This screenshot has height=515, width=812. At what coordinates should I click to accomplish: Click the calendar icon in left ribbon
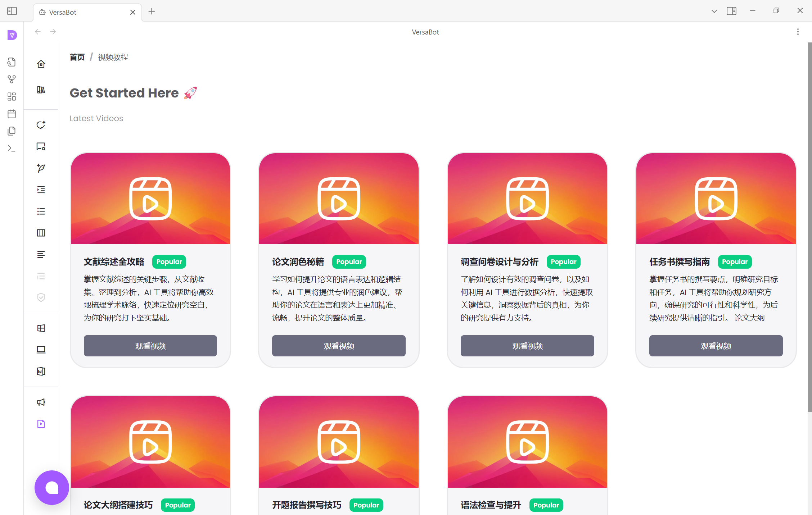click(x=12, y=114)
